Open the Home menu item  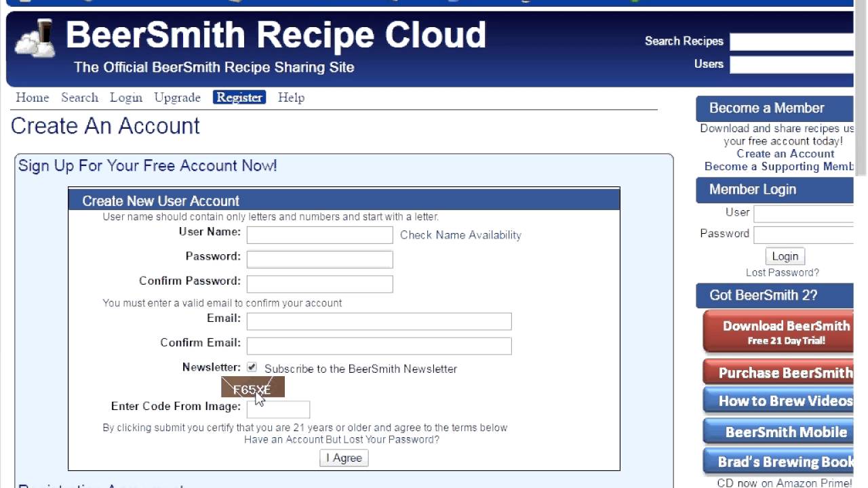[x=33, y=98]
